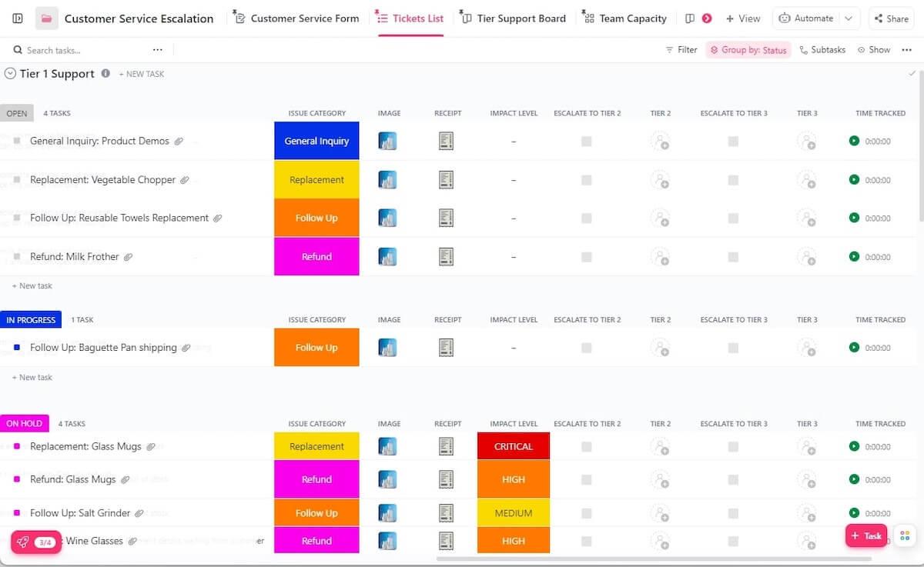
Task: Open the apps grid icon
Action: pyautogui.click(x=905, y=536)
